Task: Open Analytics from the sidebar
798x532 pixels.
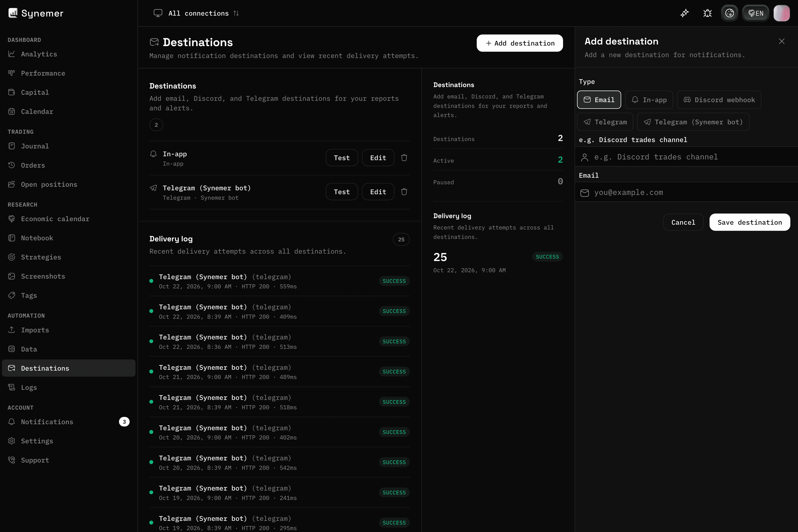Action: [x=69, y=54]
